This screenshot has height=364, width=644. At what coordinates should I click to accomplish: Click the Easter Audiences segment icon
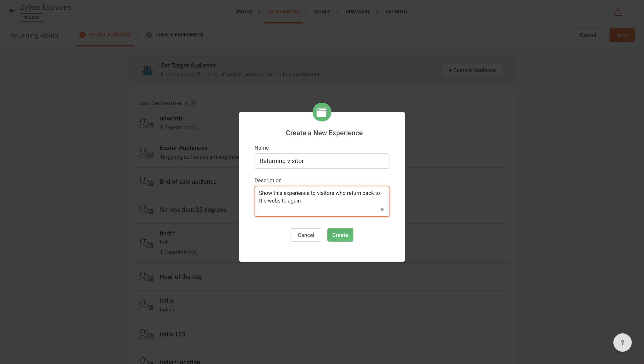click(x=146, y=153)
